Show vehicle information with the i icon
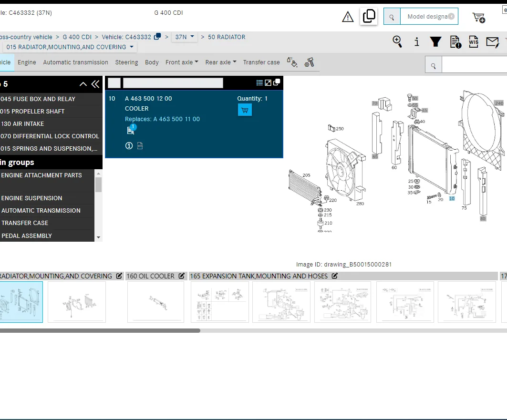This screenshot has height=420, width=507. pyautogui.click(x=417, y=41)
